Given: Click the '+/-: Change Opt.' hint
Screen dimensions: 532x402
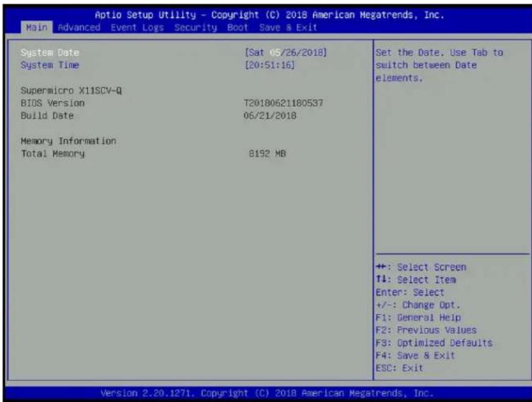Looking at the screenshot, I should point(418,305).
